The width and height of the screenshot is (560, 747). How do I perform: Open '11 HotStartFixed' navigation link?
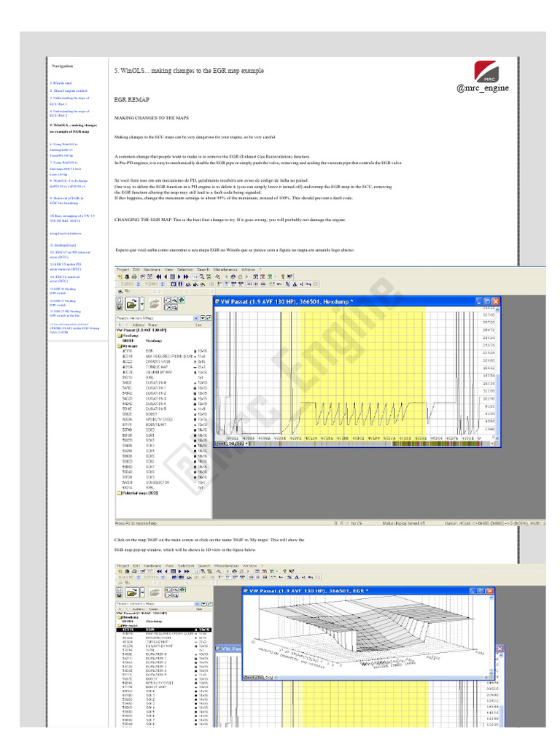63,245
